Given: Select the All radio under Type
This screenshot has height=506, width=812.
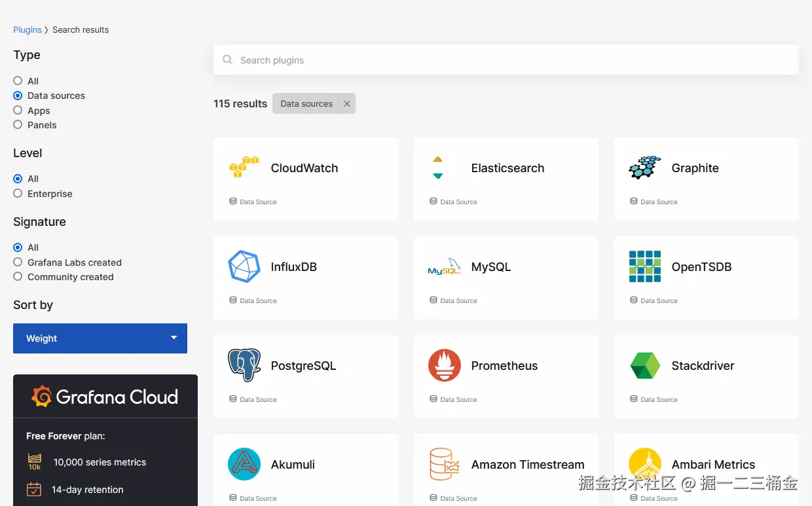Looking at the screenshot, I should point(18,81).
